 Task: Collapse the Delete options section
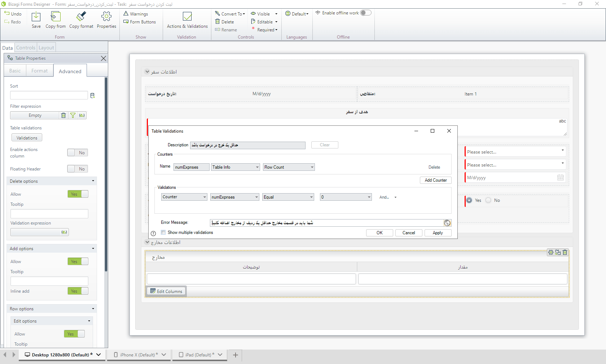(93, 181)
